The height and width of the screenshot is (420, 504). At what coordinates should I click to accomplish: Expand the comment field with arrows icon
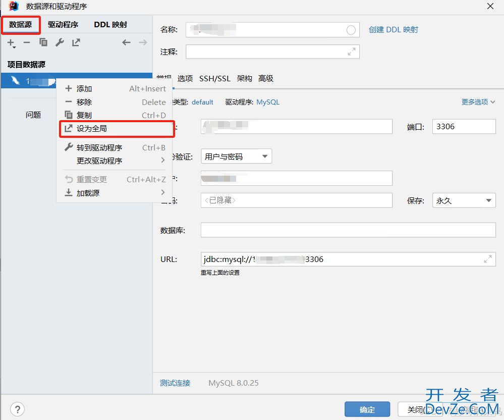pos(351,51)
